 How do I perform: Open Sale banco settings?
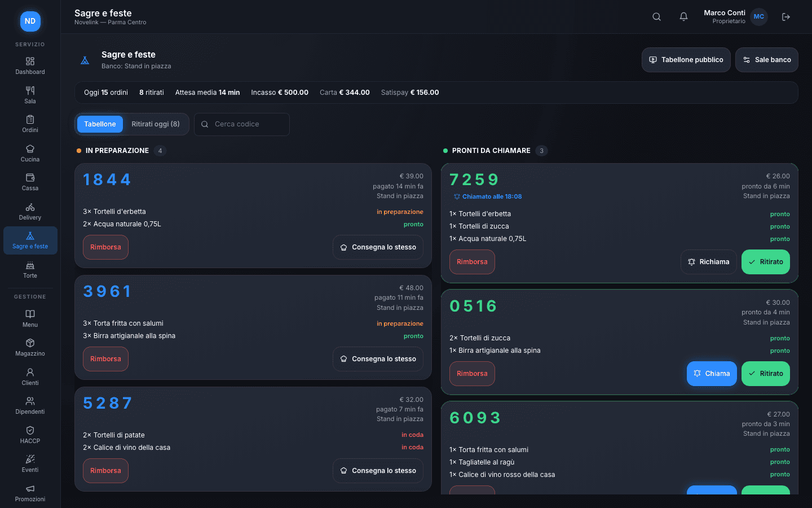click(767, 60)
